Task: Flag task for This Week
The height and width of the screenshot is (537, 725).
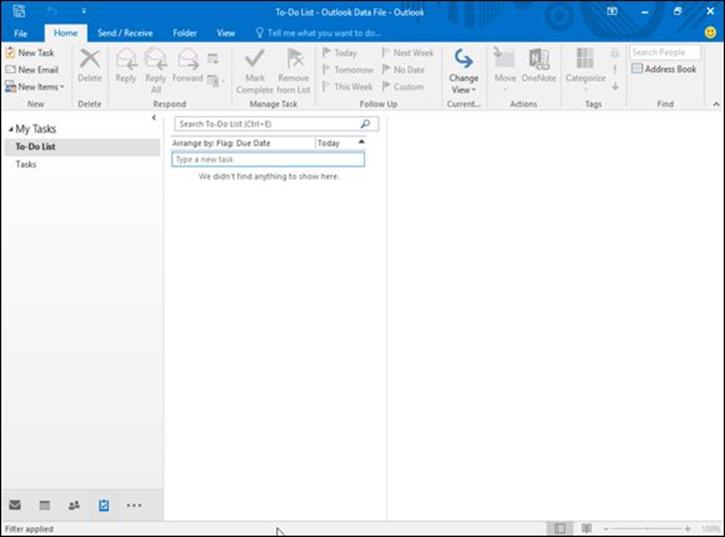Action: (x=347, y=87)
